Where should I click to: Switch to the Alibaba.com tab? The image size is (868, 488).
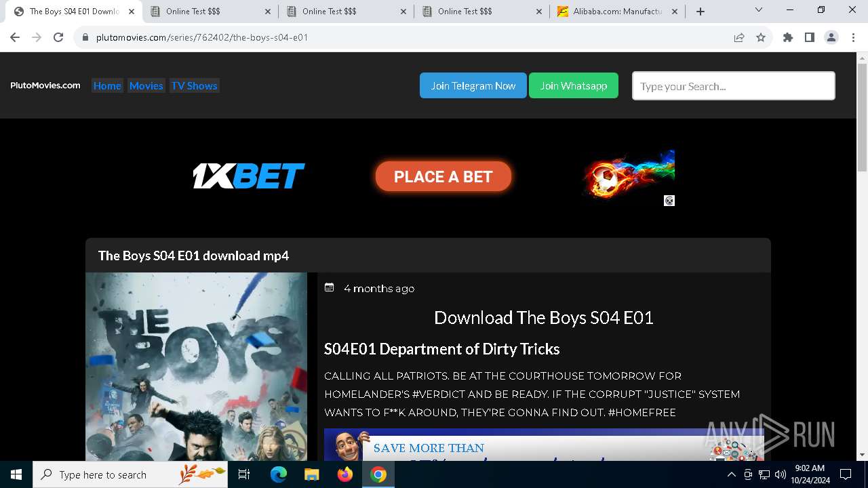617,12
